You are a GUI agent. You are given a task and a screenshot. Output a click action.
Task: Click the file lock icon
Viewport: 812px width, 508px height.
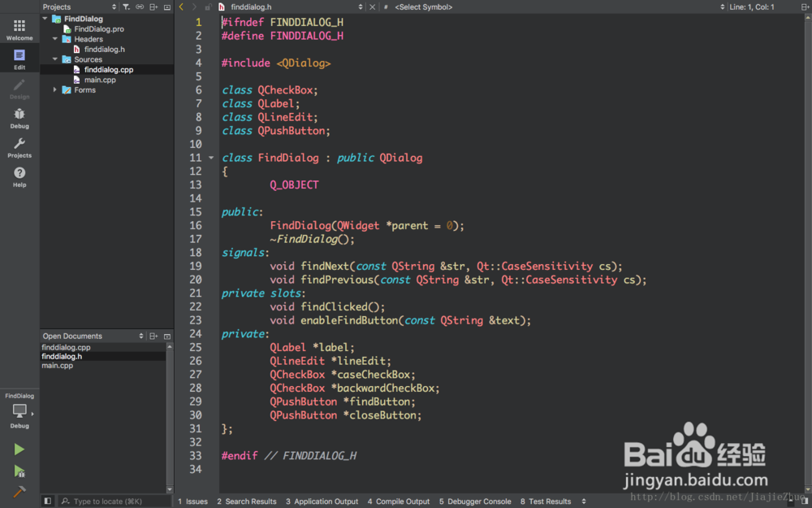coord(208,7)
